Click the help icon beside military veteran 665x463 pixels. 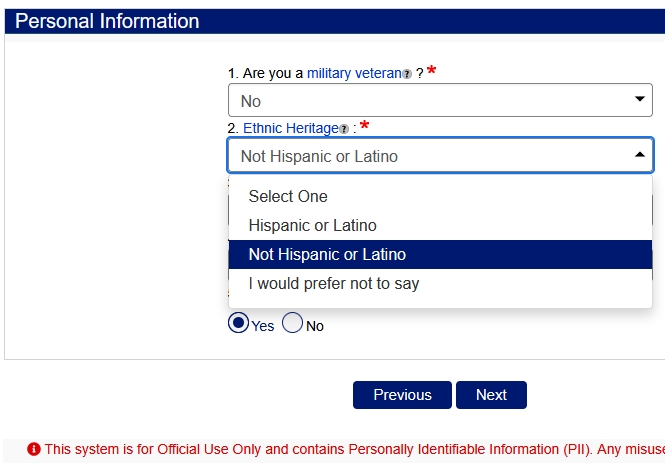(407, 75)
